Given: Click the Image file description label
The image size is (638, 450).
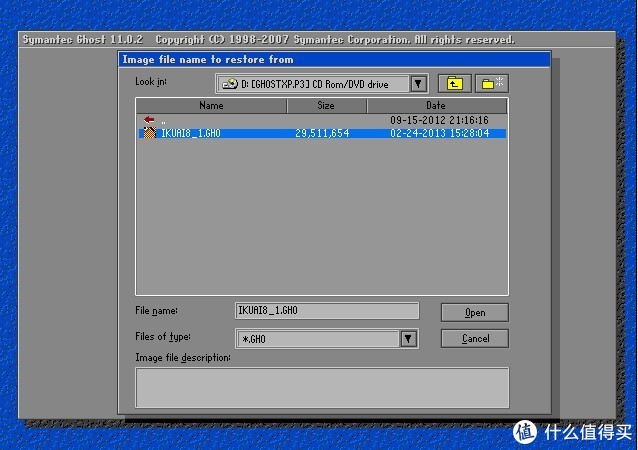Looking at the screenshot, I should (x=183, y=358).
